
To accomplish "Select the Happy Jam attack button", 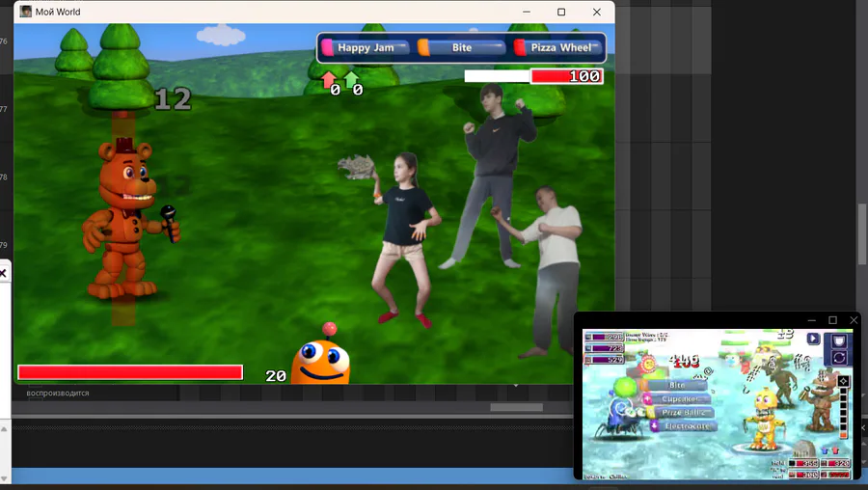I will [366, 47].
